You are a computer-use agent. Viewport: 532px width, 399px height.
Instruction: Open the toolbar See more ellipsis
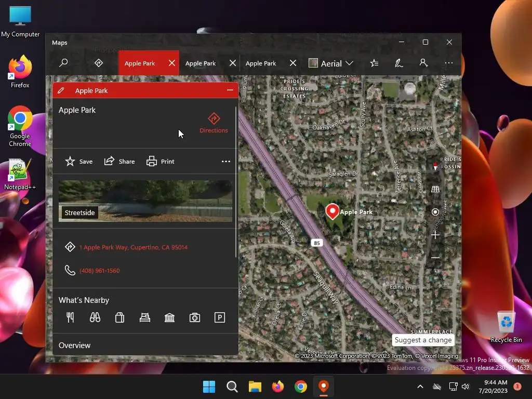(x=448, y=63)
